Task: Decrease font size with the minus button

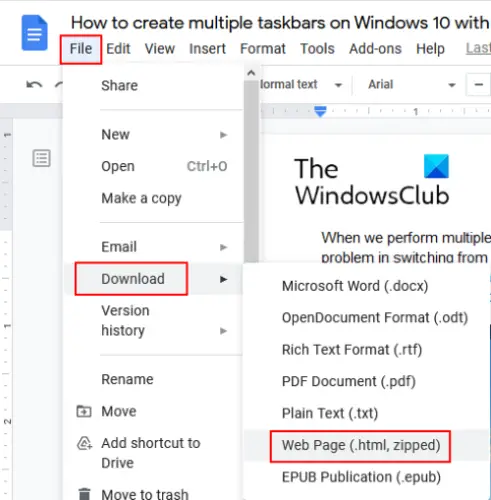Action: 479,85
